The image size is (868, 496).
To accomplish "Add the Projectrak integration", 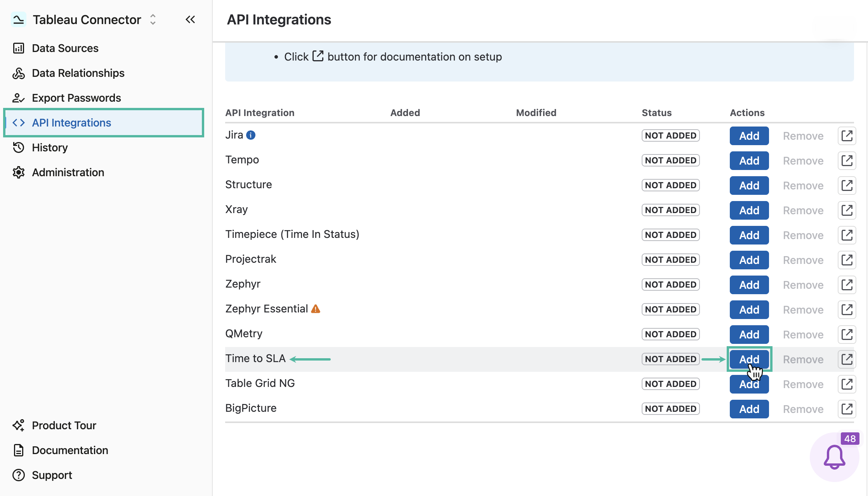I will [x=749, y=260].
